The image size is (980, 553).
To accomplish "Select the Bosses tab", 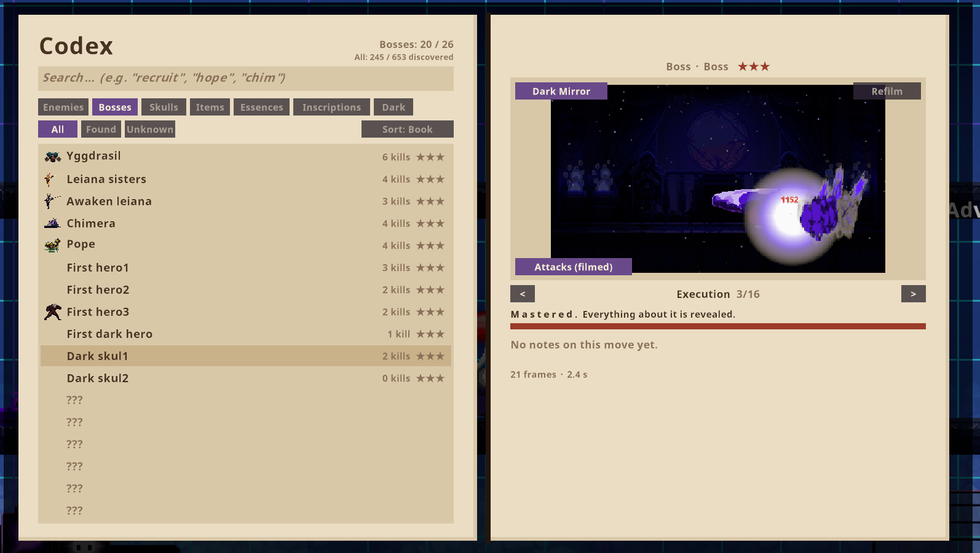I will [115, 107].
